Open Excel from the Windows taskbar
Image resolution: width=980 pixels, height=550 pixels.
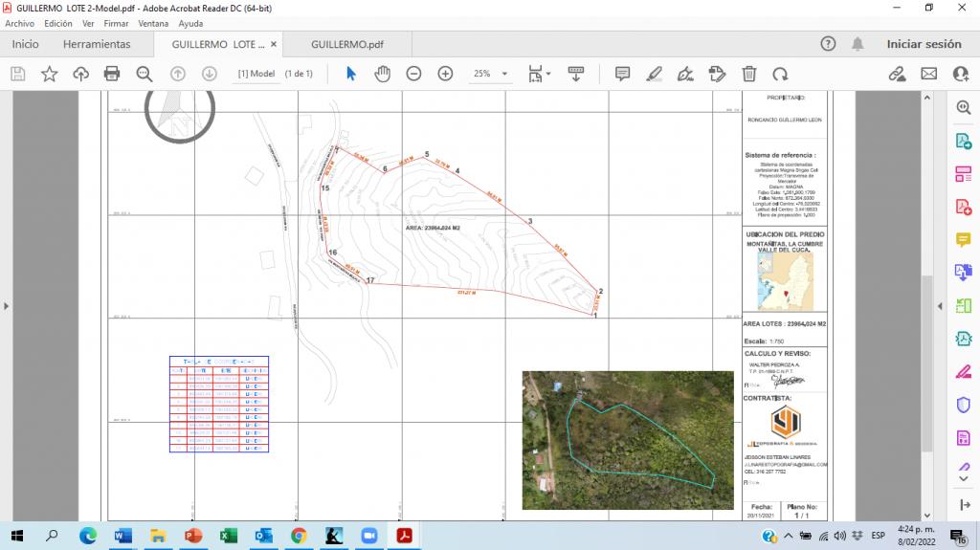pos(228,536)
